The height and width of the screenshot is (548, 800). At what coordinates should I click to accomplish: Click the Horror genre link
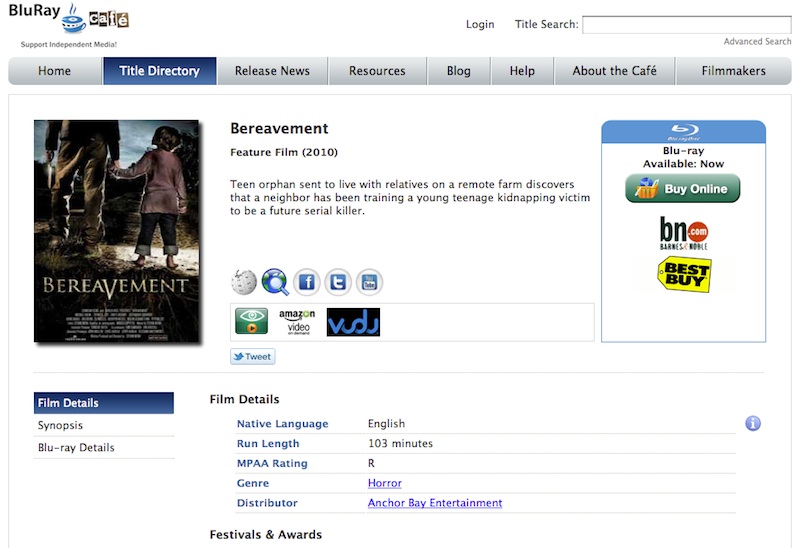pos(384,483)
